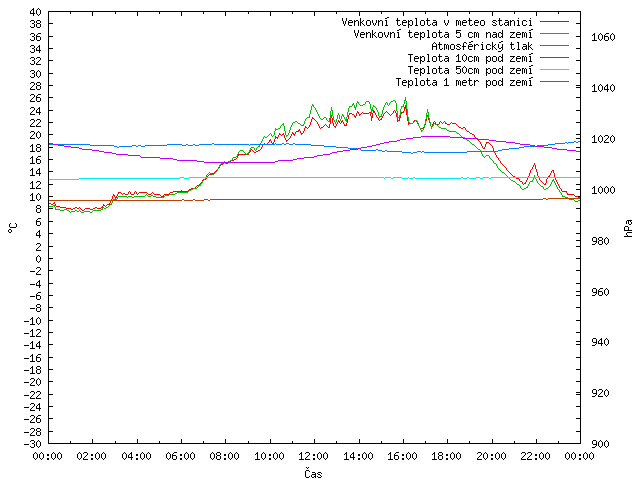Viewport: 640px width, 480px height.
Task: Click the x-axis tick label '12:00'
Action: [x=313, y=456]
